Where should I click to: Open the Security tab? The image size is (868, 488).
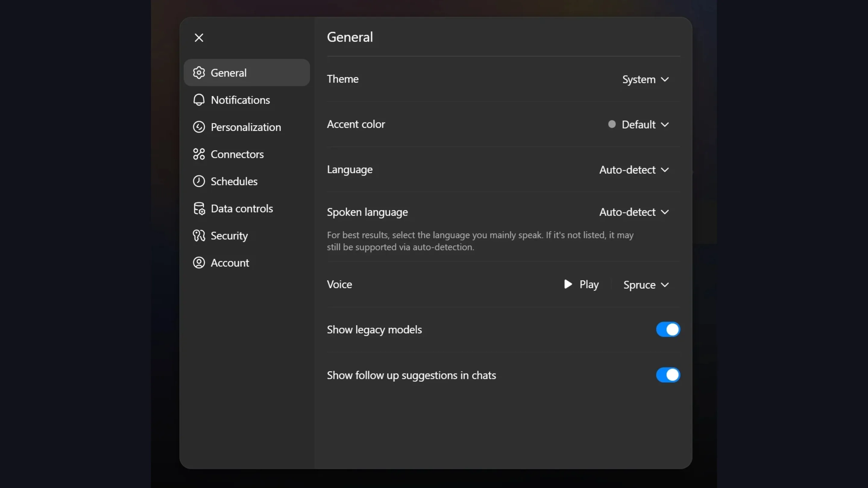point(247,235)
